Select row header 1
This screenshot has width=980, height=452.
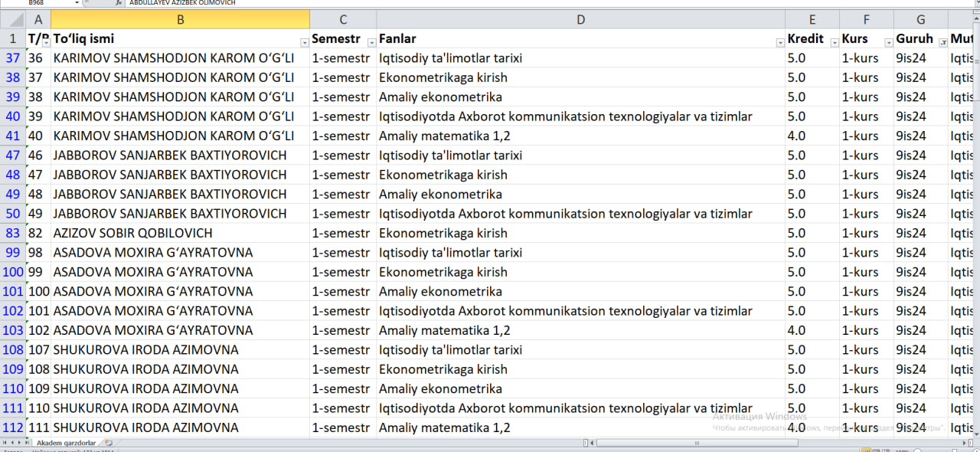(x=12, y=38)
